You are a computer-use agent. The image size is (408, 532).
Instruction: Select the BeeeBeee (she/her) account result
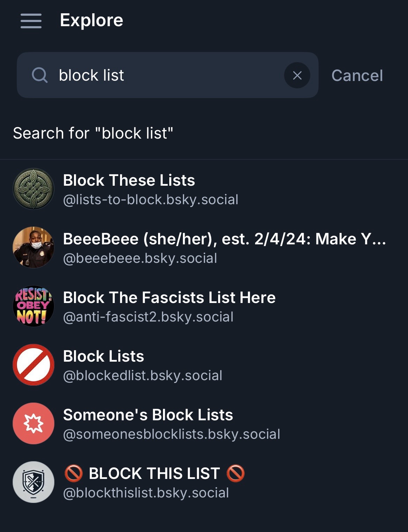tap(224, 239)
